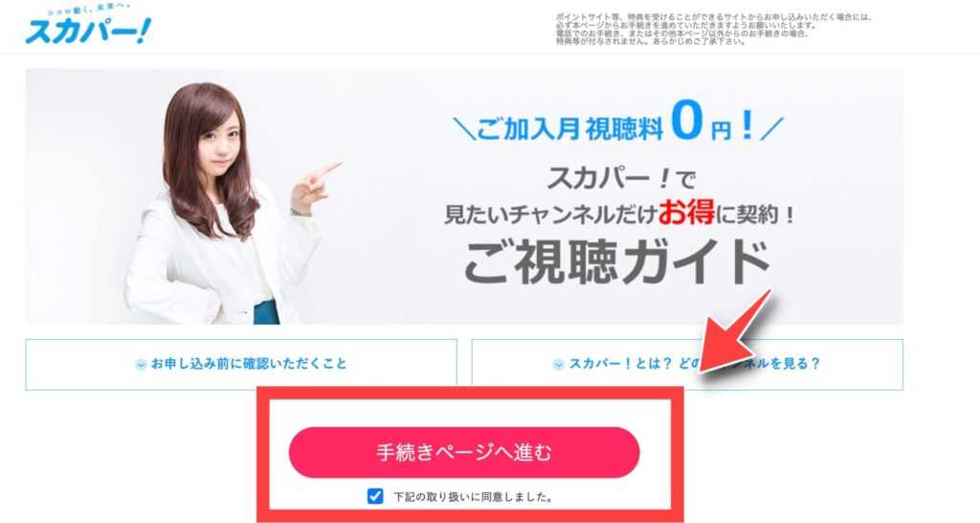Click the 下記の取り扱いに同意しました label text
Image resolution: width=980 pixels, height=523 pixels.
(473, 497)
